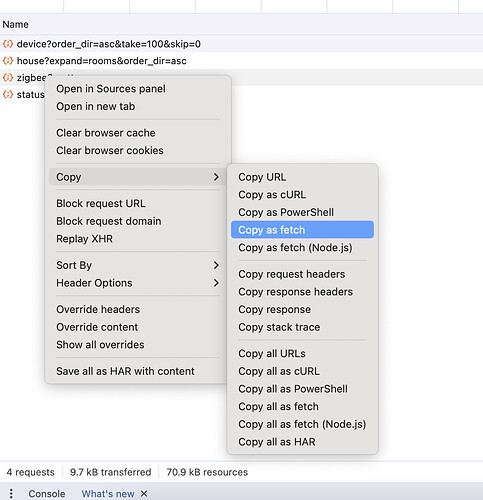Select Copy all URLs
The height and width of the screenshot is (500, 483).
point(302,353)
